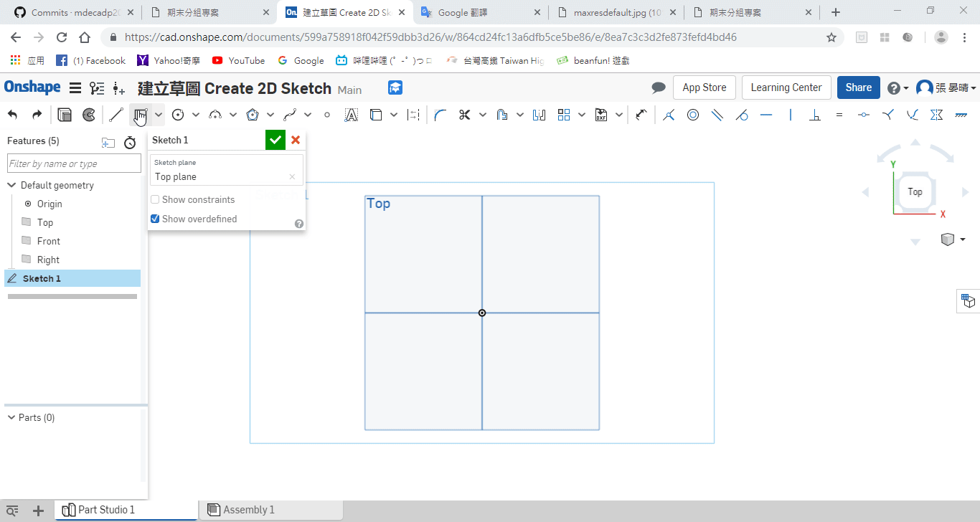Apply the Vertical constraint
The height and width of the screenshot is (522, 980).
791,115
